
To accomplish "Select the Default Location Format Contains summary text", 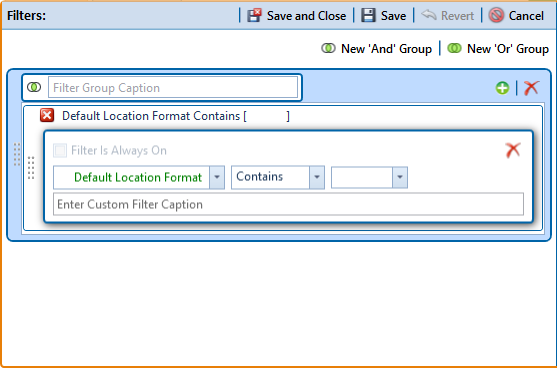I will coord(176,116).
